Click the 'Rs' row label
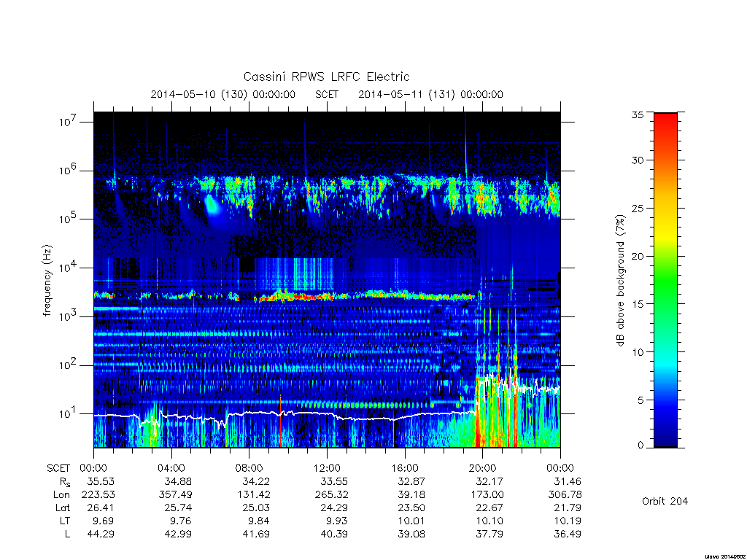The height and width of the screenshot is (560, 747). click(65, 482)
